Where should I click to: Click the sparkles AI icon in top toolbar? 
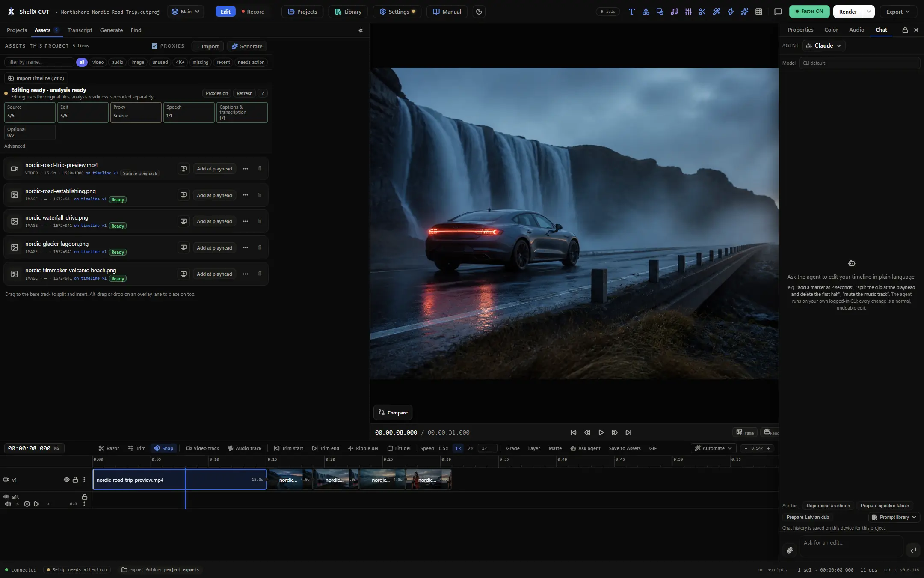[x=744, y=12]
